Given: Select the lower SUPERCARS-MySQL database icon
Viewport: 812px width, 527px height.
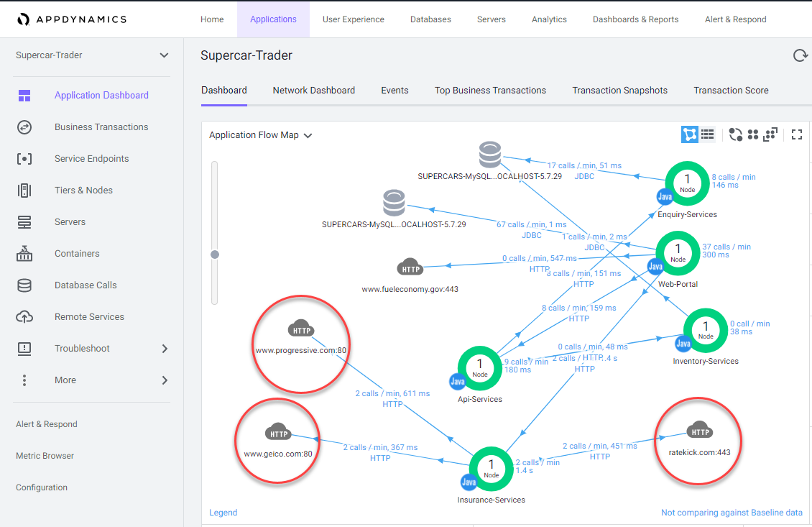Looking at the screenshot, I should 394,203.
